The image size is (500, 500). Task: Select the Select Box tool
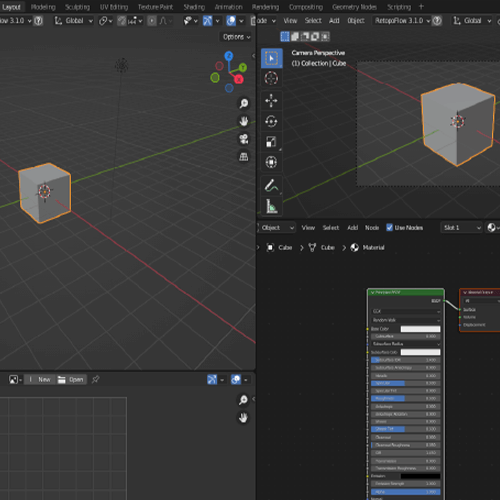click(x=271, y=58)
